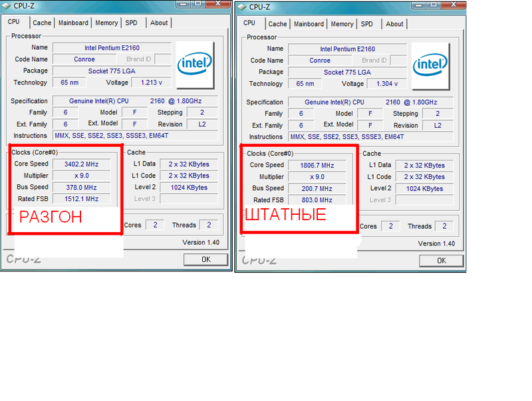The height and width of the screenshot is (401, 532).
Task: Open the About tab in right CPU-Z window
Action: 394,24
